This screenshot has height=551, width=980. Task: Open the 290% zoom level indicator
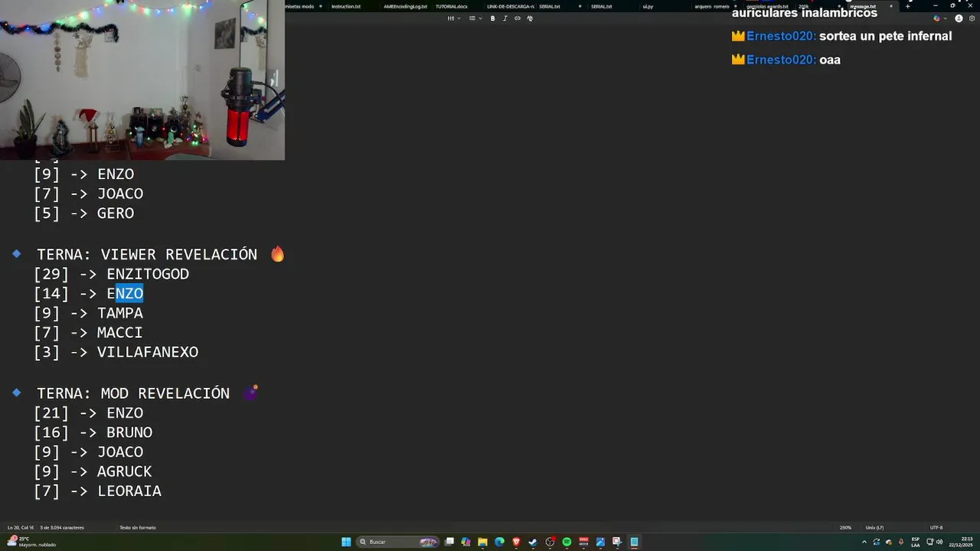(845, 527)
